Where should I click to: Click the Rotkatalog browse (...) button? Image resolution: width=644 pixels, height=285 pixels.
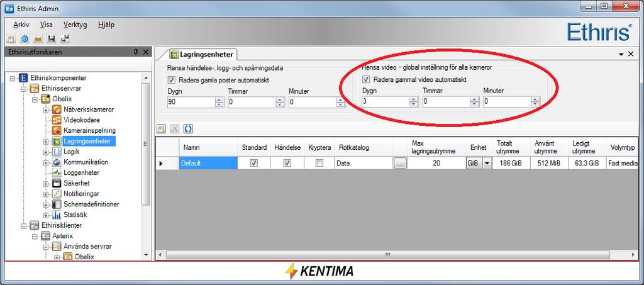[x=400, y=163]
